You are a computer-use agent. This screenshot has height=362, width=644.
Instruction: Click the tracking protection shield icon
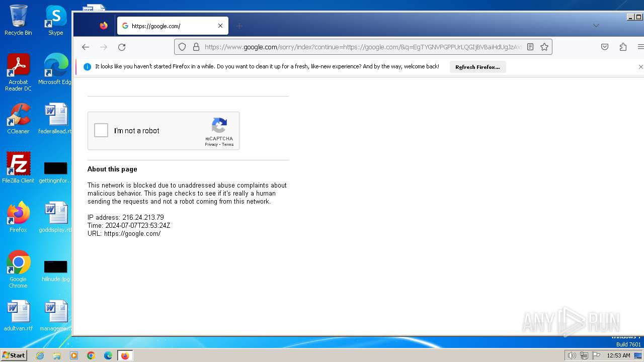tap(182, 47)
